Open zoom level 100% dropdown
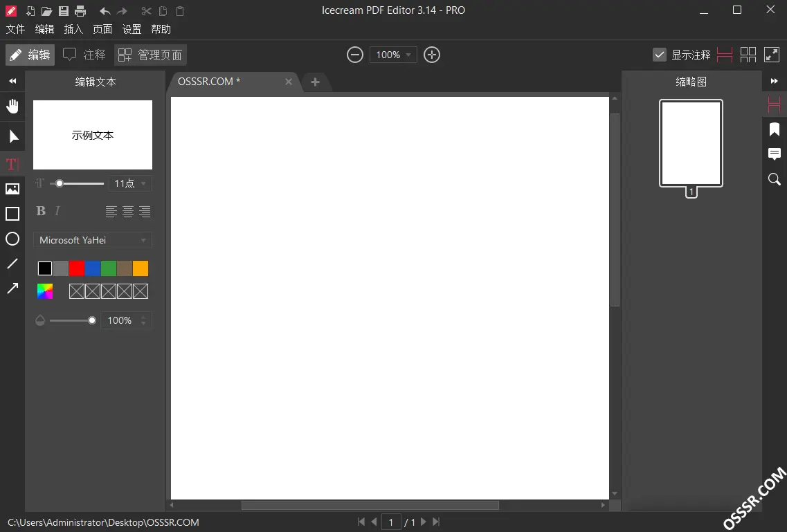 click(x=393, y=55)
